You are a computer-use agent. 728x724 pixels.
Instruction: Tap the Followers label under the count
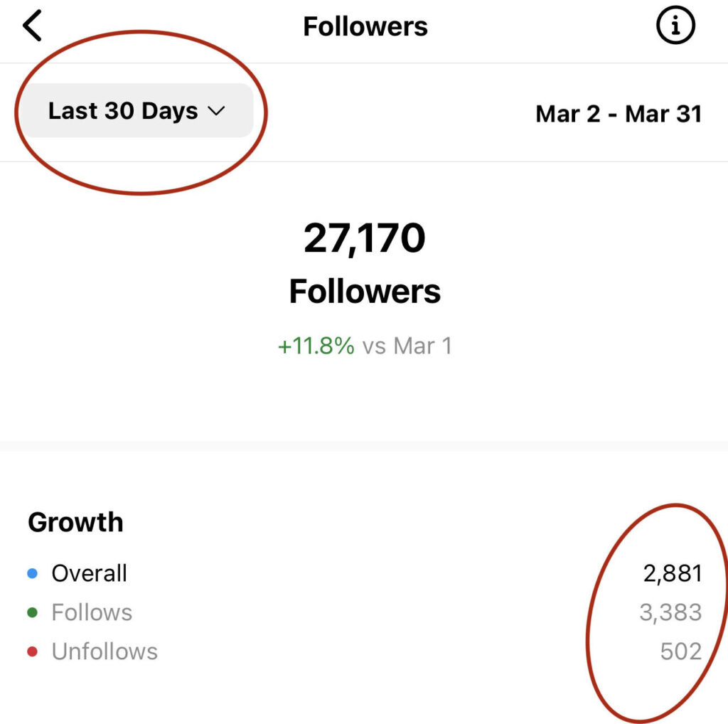365,292
